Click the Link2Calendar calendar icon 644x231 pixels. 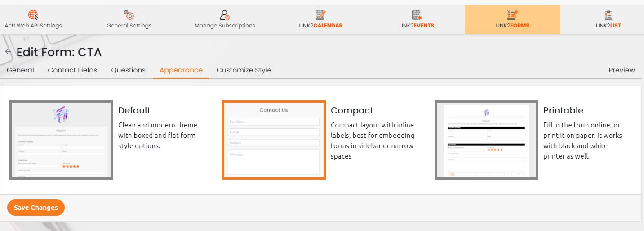point(320,15)
